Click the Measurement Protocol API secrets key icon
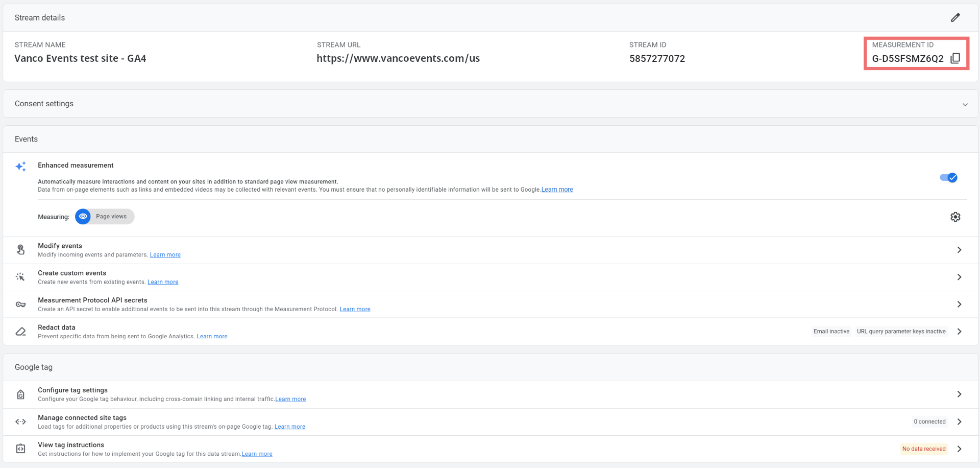980x468 pixels. [x=20, y=305]
